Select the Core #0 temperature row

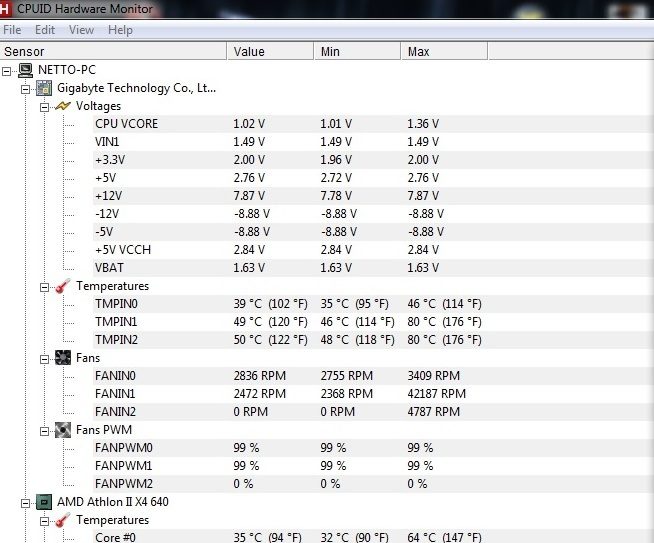(x=373, y=537)
